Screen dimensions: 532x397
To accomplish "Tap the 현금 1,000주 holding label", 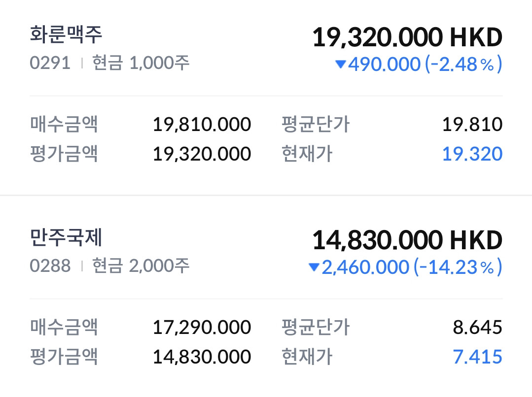I will pos(141,63).
